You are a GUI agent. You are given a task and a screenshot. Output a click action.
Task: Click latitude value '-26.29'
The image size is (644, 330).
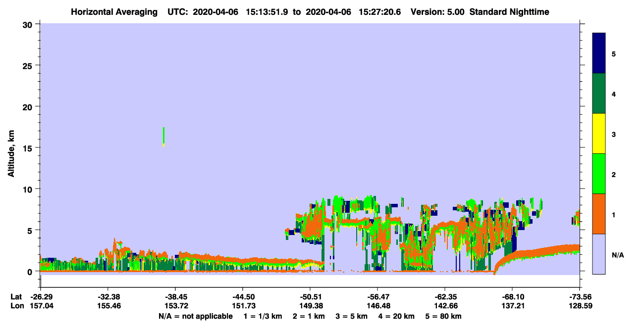41,297
